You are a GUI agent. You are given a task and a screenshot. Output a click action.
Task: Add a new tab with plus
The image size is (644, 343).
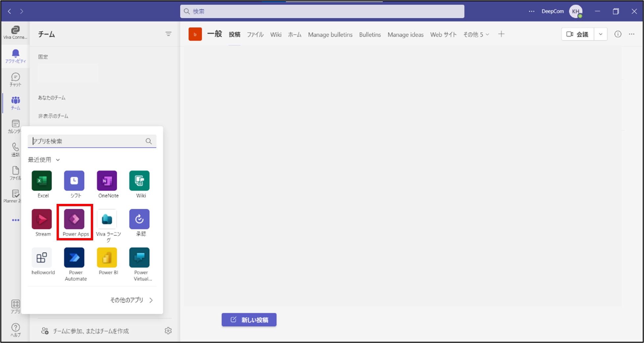coord(501,34)
